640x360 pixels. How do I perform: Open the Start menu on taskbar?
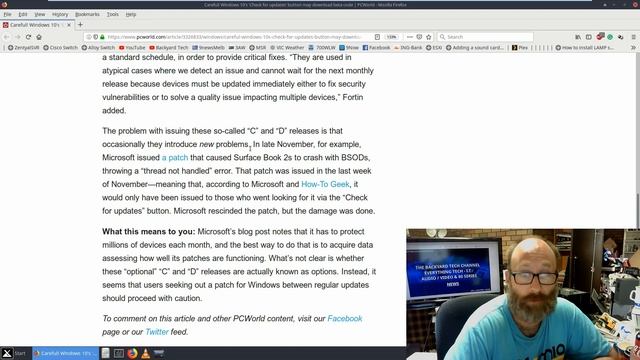pyautogui.click(x=13, y=353)
